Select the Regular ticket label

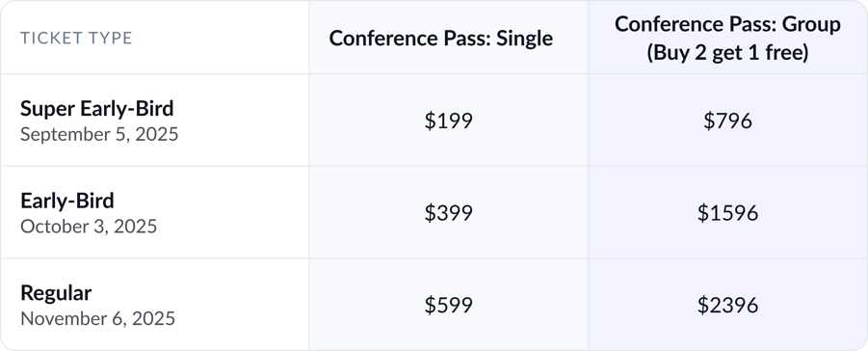click(x=56, y=293)
